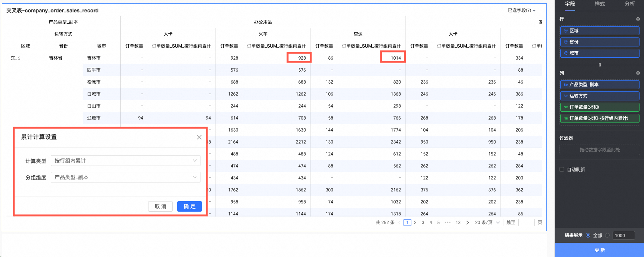
Task: Select the 区域 row field pill
Action: tap(600, 31)
